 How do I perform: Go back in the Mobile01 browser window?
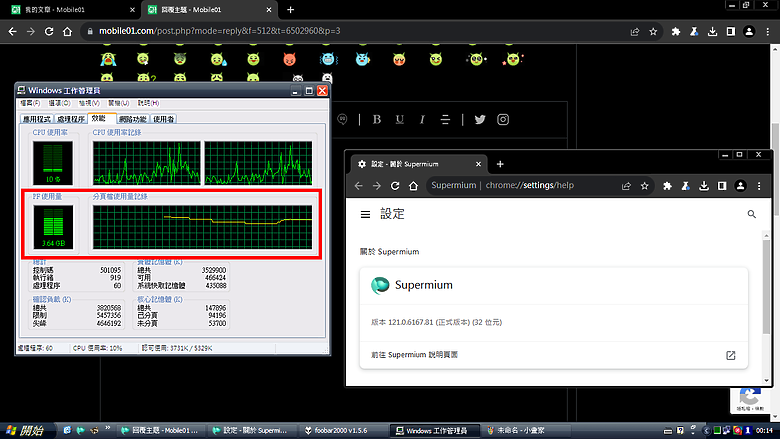click(12, 31)
